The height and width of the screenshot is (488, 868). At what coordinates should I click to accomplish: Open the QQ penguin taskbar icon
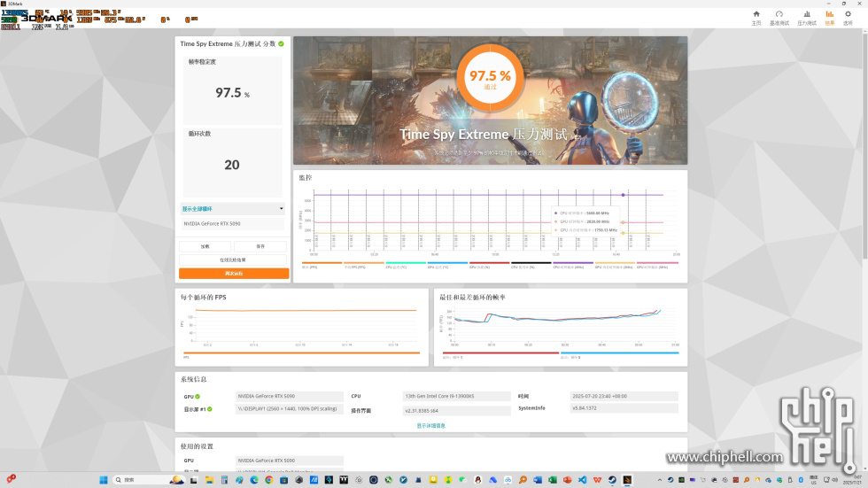click(x=477, y=480)
